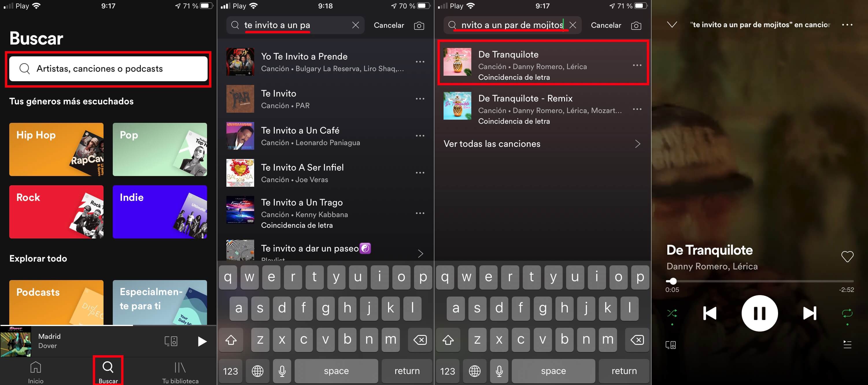Tap return key on the middle keyboard
The width and height of the screenshot is (868, 385).
pos(407,371)
